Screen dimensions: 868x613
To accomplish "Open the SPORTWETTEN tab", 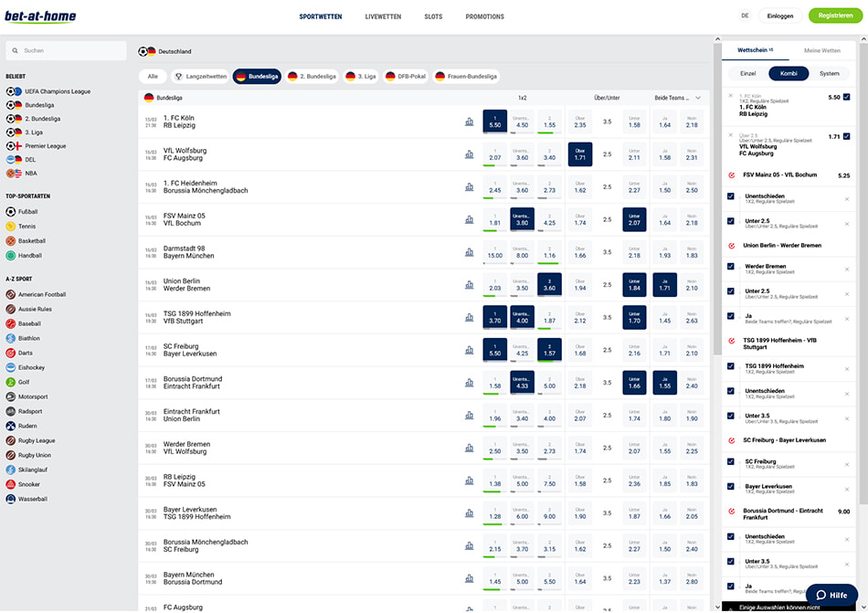I will click(321, 16).
